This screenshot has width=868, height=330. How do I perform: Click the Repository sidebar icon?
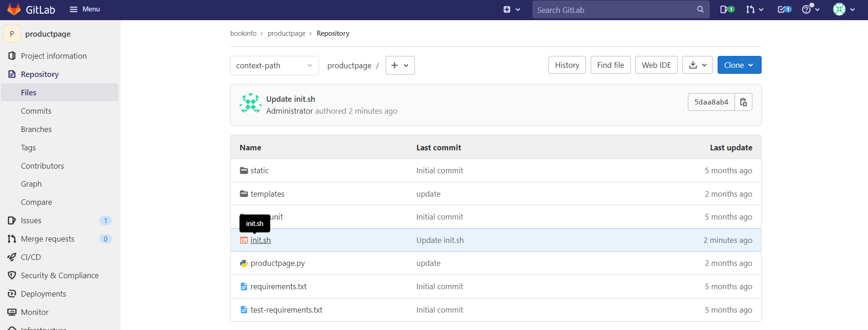(x=12, y=74)
